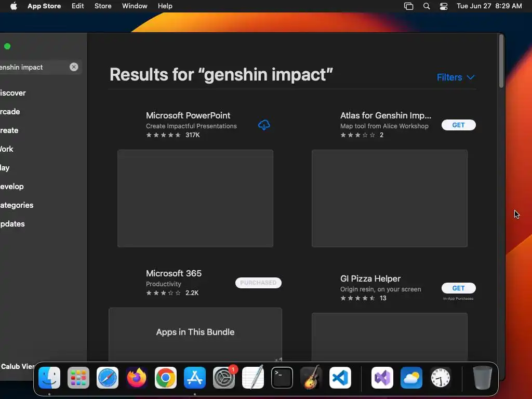Click Microsoft 365 star rating 2.2K
532x399 pixels.
(x=172, y=293)
